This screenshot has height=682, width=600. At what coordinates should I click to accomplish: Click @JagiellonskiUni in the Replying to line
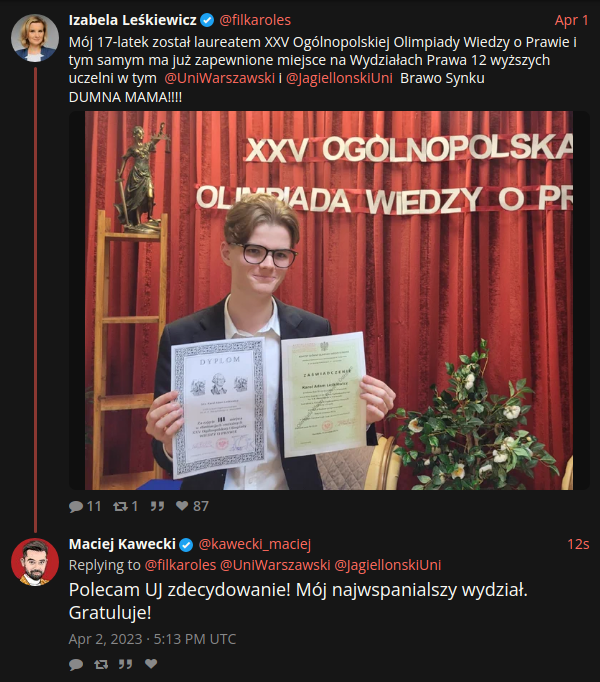388,565
